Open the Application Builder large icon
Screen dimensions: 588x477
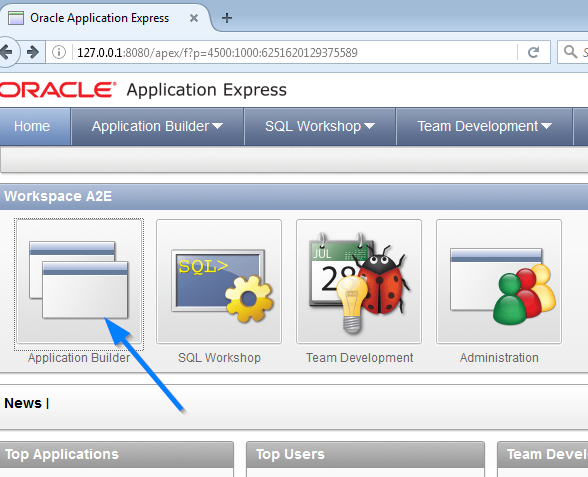(79, 281)
